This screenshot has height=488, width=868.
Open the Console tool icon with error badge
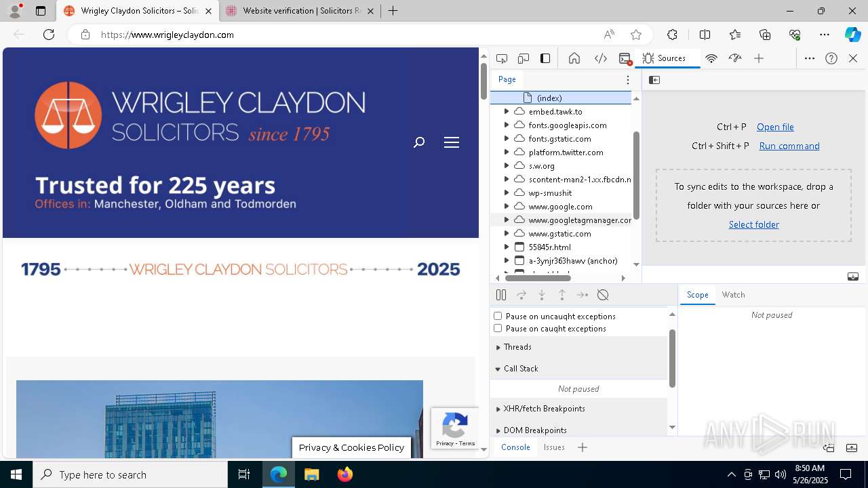pyautogui.click(x=625, y=58)
